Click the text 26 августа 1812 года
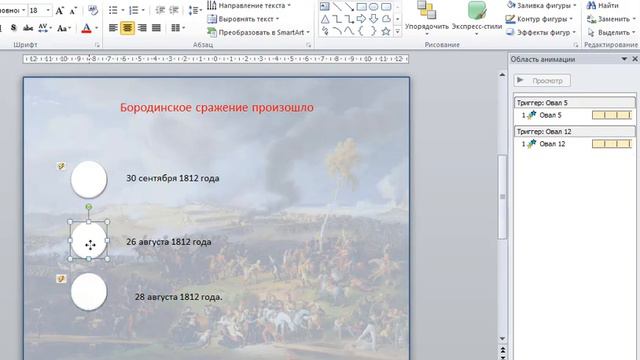 (169, 242)
